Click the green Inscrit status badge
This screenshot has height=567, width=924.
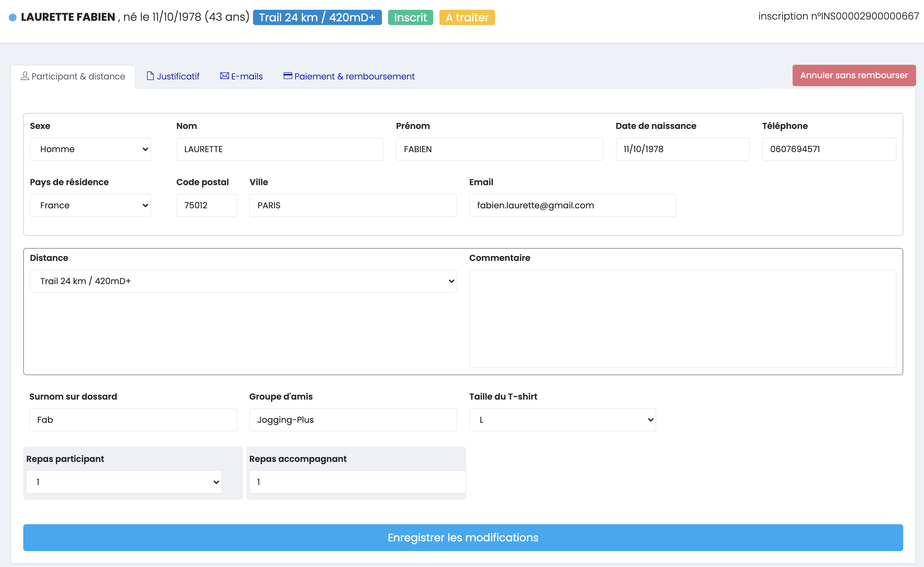pos(410,17)
